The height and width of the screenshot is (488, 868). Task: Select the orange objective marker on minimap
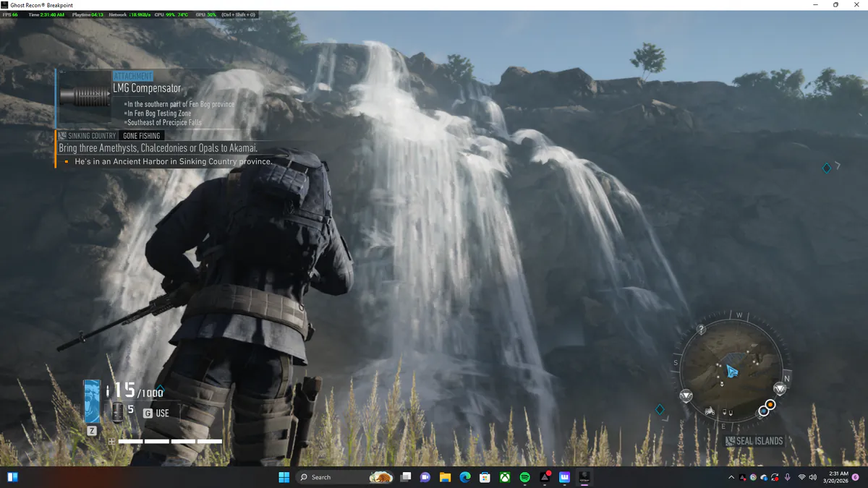[x=770, y=404]
